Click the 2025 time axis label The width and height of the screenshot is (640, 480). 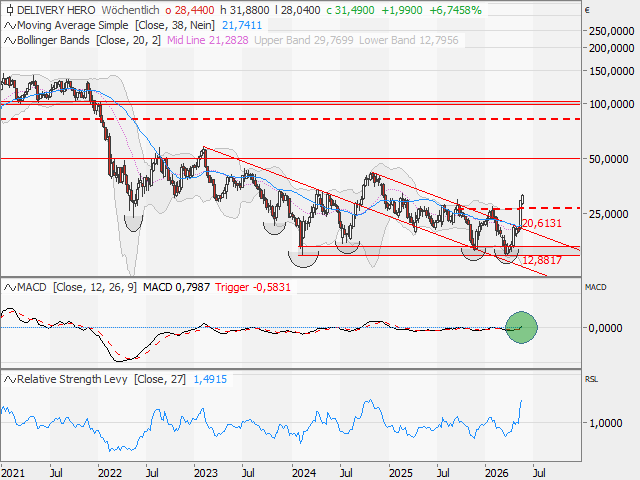coord(400,473)
